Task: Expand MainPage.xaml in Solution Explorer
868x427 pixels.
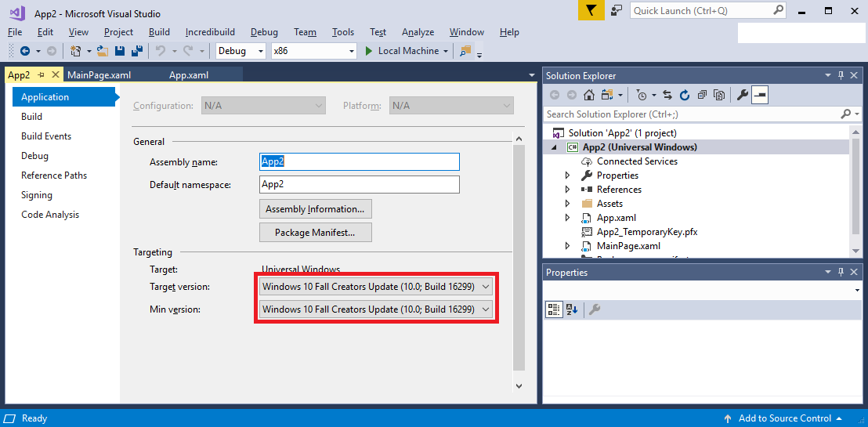Action: click(x=567, y=246)
